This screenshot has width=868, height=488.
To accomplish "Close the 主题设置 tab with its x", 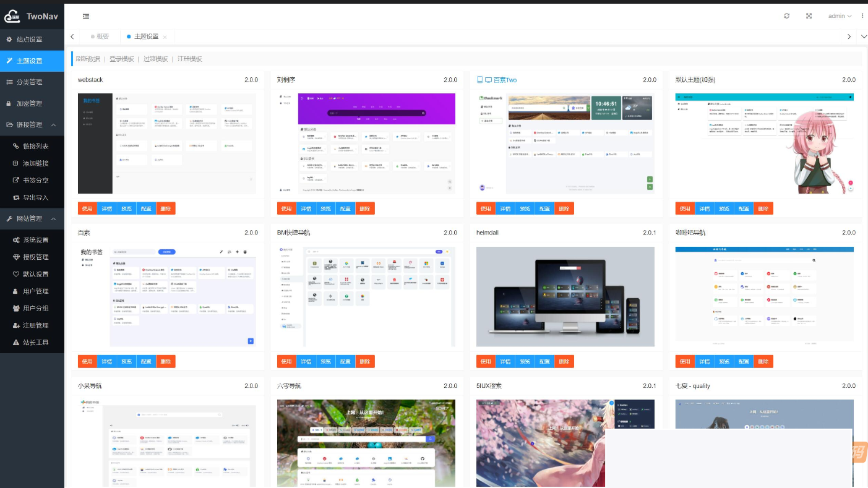I will point(165,37).
